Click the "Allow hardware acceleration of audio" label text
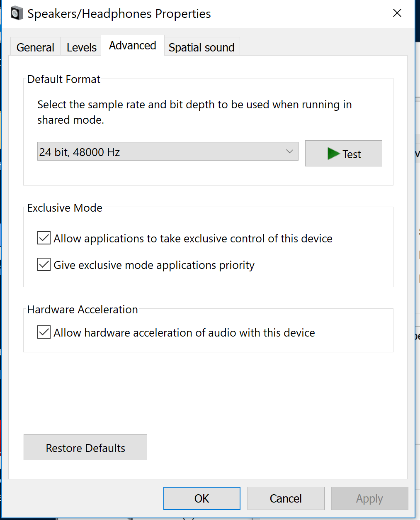The image size is (420, 520). [184, 333]
